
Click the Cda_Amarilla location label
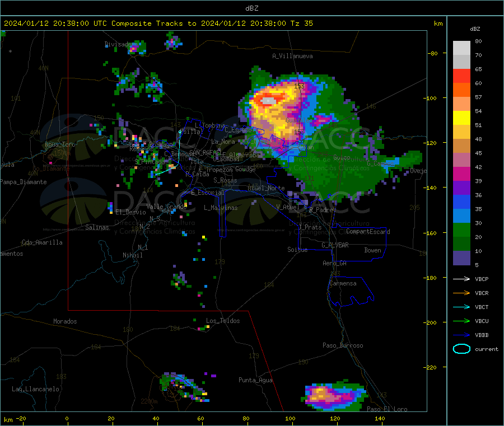click(x=42, y=242)
